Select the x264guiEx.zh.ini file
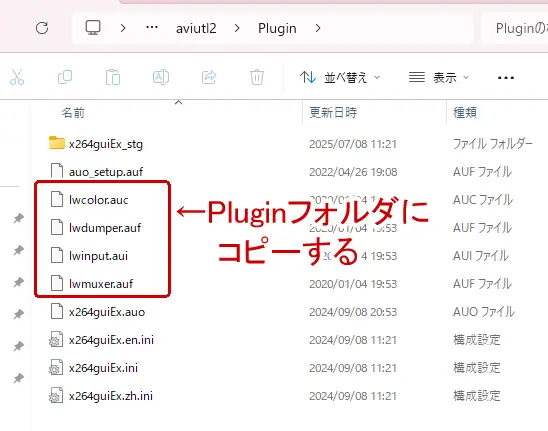This screenshot has width=548, height=431. pos(111,396)
